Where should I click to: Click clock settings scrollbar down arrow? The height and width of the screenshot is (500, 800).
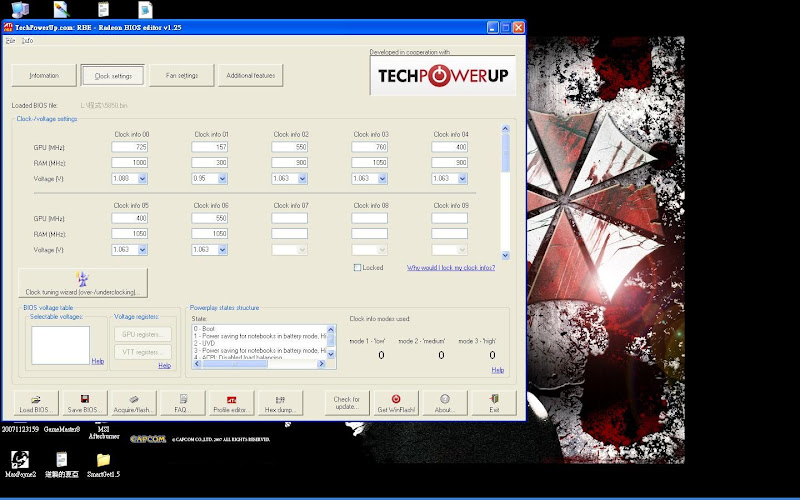tap(505, 255)
